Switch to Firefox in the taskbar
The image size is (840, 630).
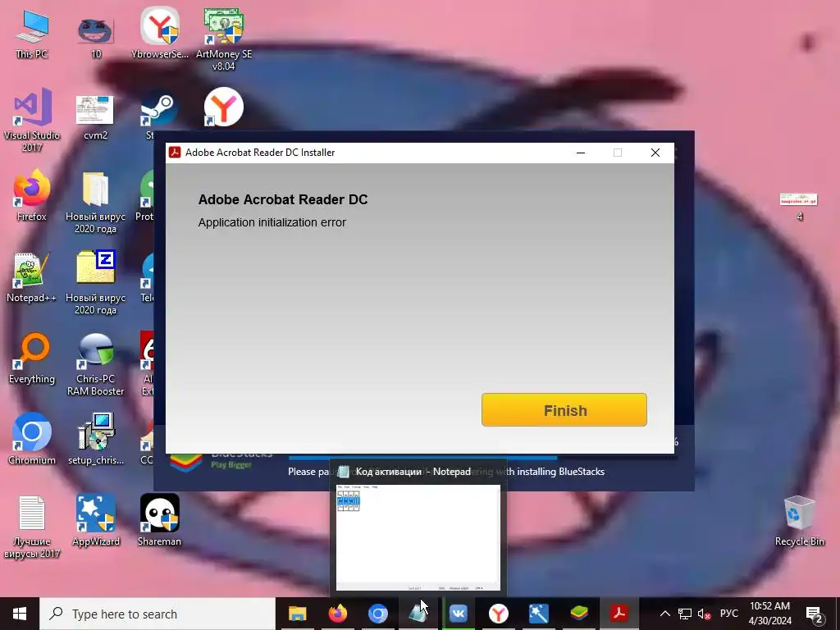click(337, 614)
